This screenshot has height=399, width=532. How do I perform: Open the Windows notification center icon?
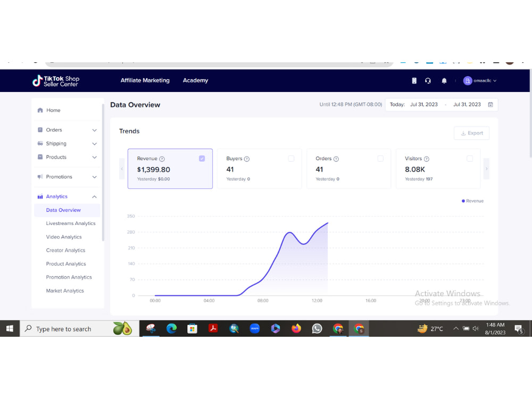pyautogui.click(x=518, y=329)
